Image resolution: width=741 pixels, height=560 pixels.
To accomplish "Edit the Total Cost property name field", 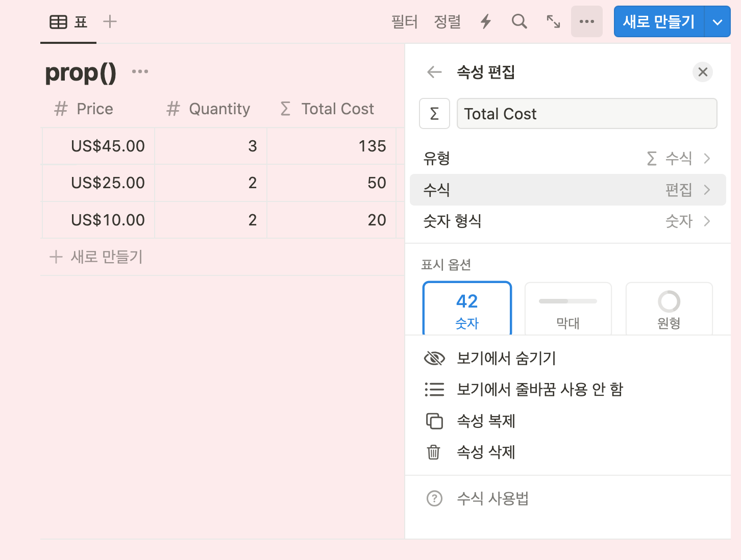I will [587, 113].
